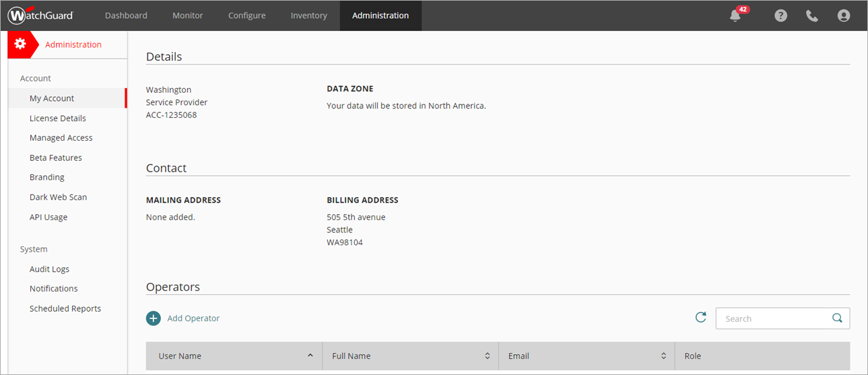This screenshot has width=868, height=375.
Task: Click the Operators section heading
Action: click(x=173, y=287)
